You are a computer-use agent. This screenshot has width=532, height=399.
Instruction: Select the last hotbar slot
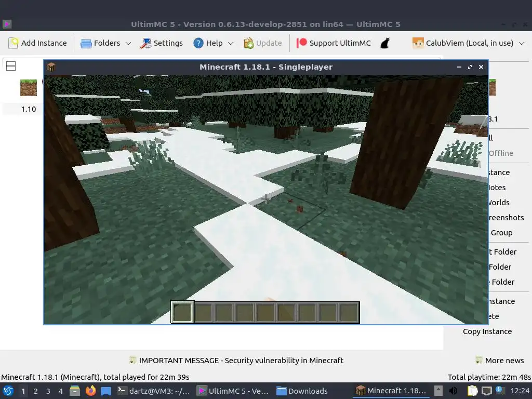pos(349,312)
